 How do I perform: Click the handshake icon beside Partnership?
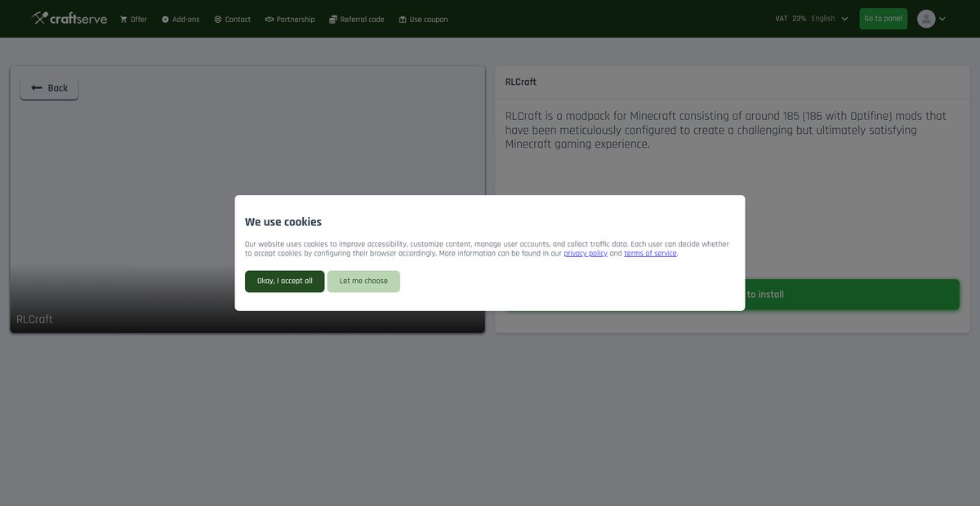click(x=269, y=20)
